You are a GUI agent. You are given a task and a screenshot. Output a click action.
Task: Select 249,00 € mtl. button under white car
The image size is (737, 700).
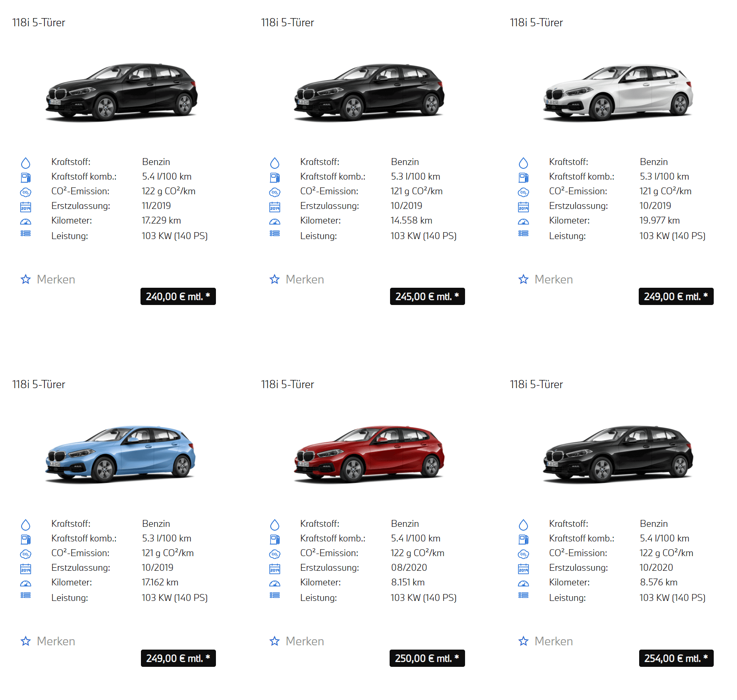676,296
